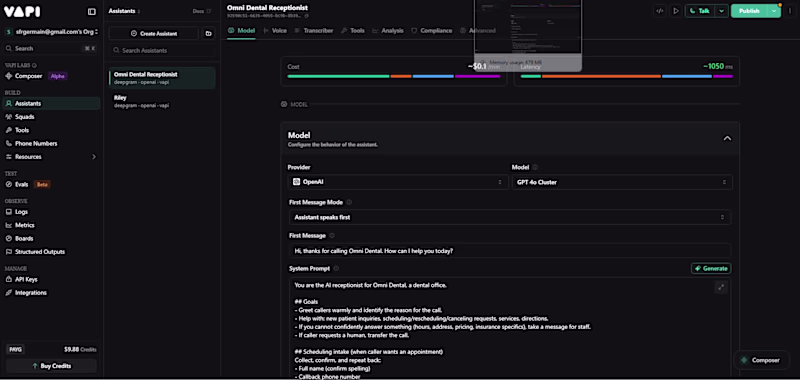Switch to the Model tab
This screenshot has height=380, width=800.
pos(241,31)
